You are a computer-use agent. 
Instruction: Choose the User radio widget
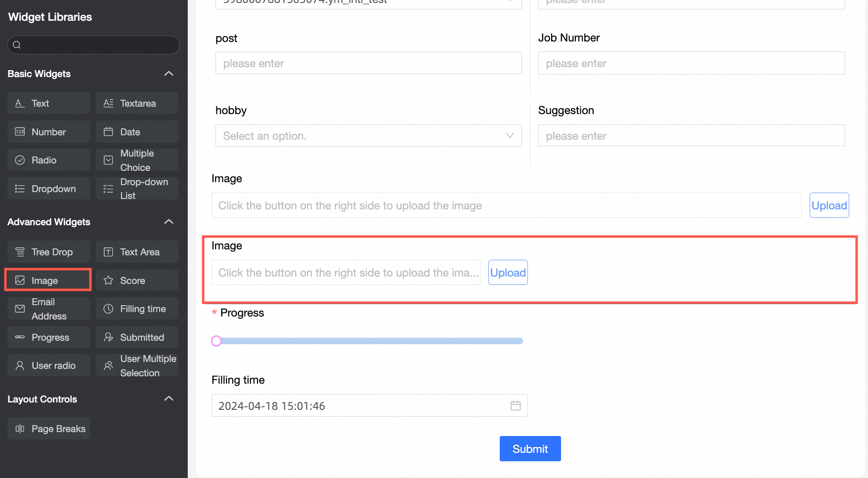[48, 365]
